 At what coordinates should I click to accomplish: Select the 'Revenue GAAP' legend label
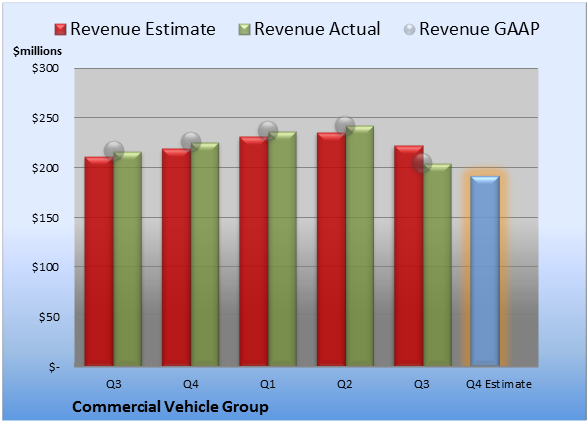(x=479, y=29)
